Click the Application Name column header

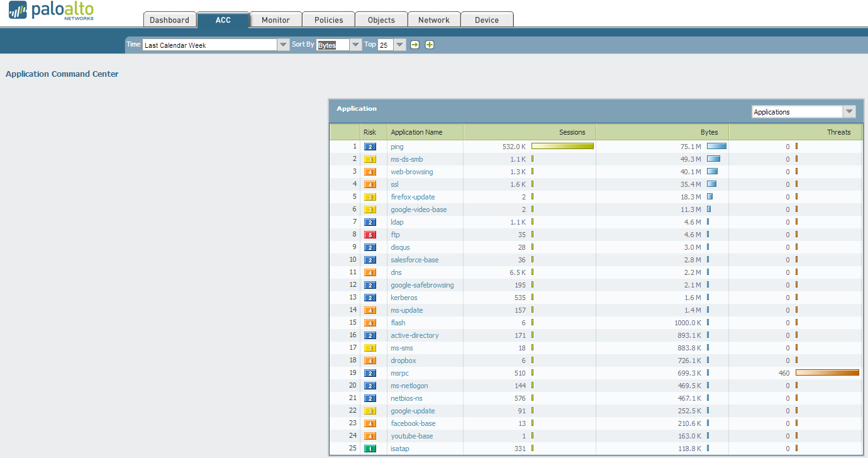click(425, 132)
